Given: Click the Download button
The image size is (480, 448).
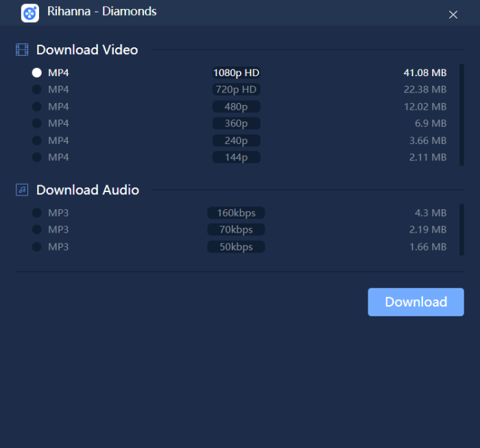Looking at the screenshot, I should [416, 302].
